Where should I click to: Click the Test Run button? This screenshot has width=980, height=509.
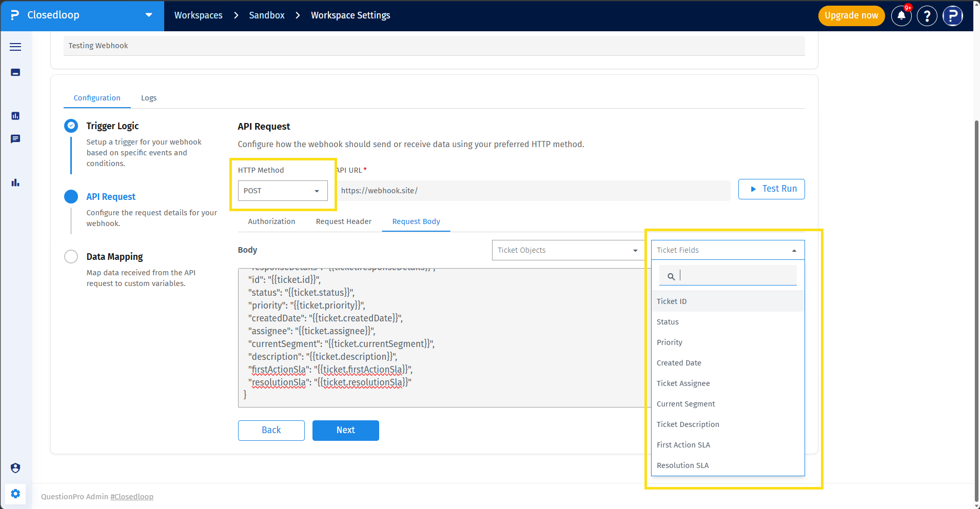772,189
